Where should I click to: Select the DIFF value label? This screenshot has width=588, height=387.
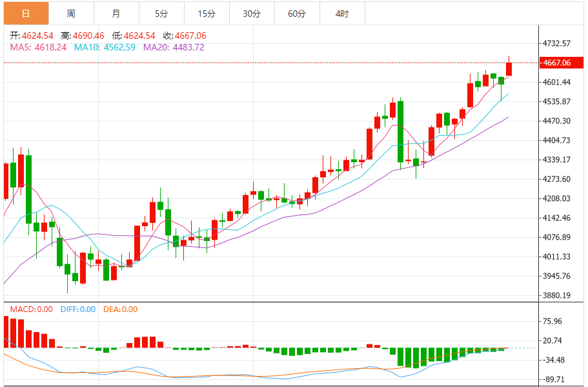[77, 309]
